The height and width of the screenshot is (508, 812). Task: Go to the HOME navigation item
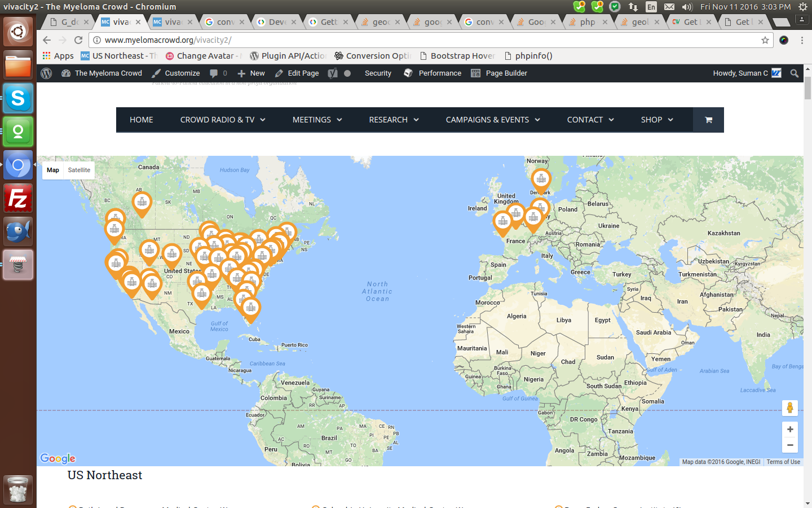142,120
